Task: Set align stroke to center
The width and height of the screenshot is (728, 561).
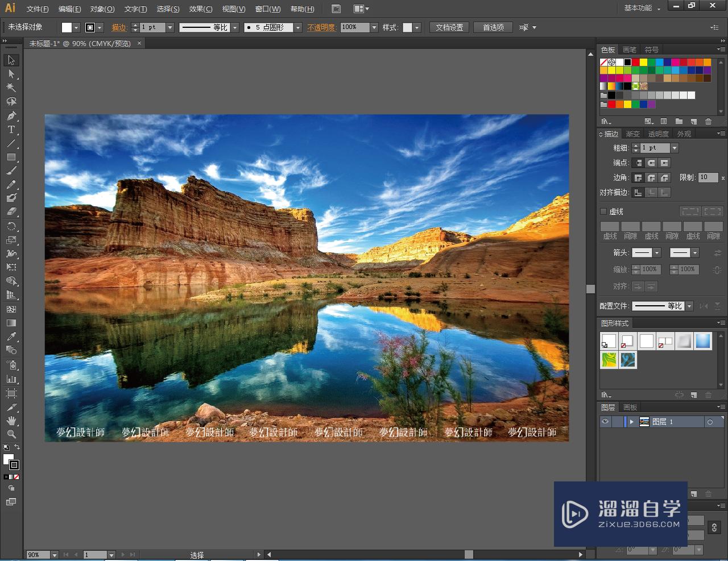Action: click(639, 192)
